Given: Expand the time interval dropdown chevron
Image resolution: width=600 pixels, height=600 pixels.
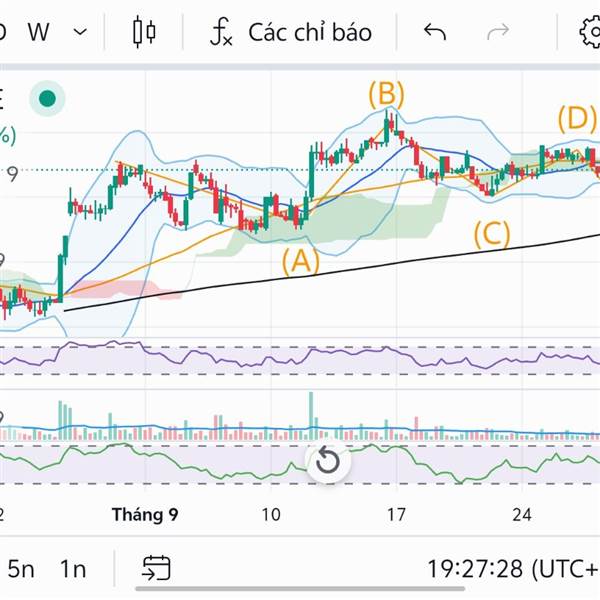Looking at the screenshot, I should 81,32.
